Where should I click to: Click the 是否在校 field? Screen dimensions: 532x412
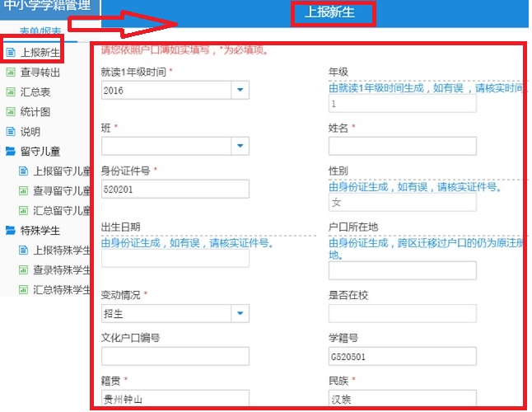pos(403,313)
